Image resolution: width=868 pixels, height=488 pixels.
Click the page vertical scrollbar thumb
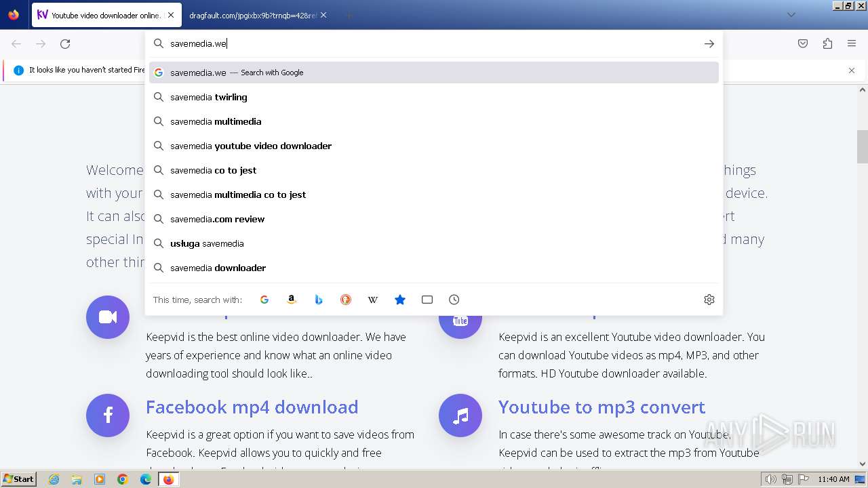click(863, 146)
